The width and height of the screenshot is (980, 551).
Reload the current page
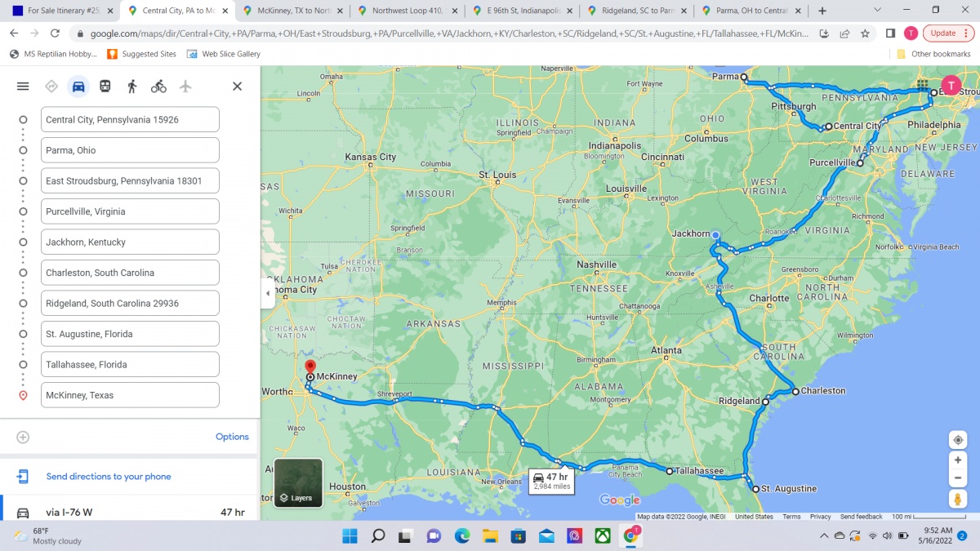click(55, 33)
